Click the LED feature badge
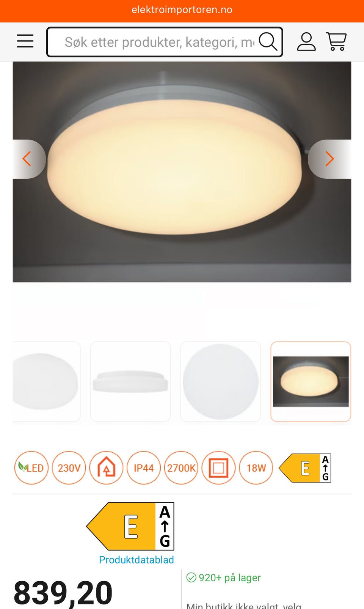 click(x=31, y=467)
